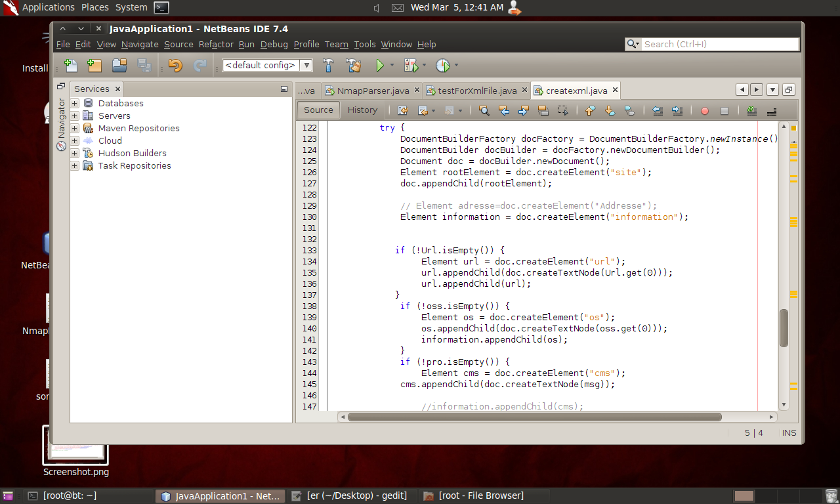Screen dimensions: 840x504
Task: Expand the Hudson Builders node
Action: click(x=75, y=153)
